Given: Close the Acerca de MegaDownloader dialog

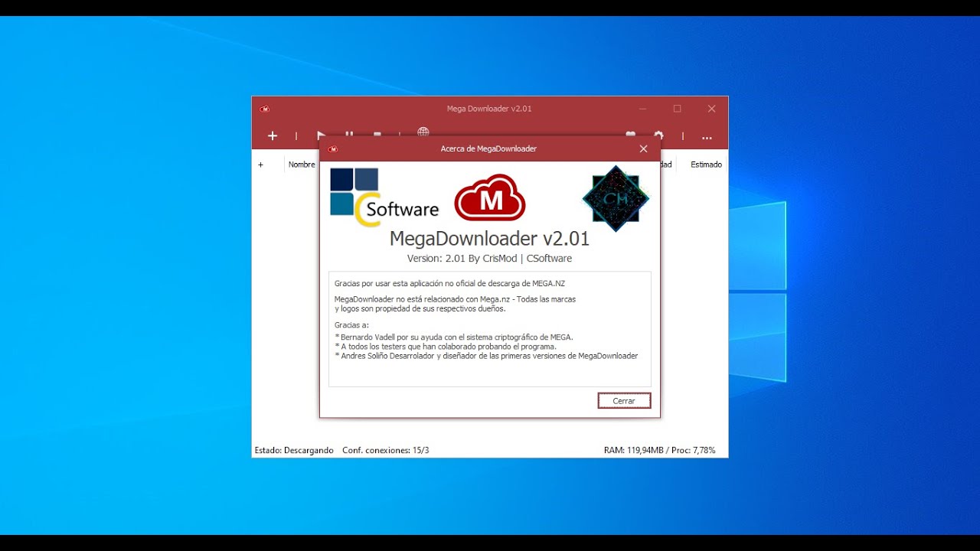Looking at the screenshot, I should coord(643,149).
